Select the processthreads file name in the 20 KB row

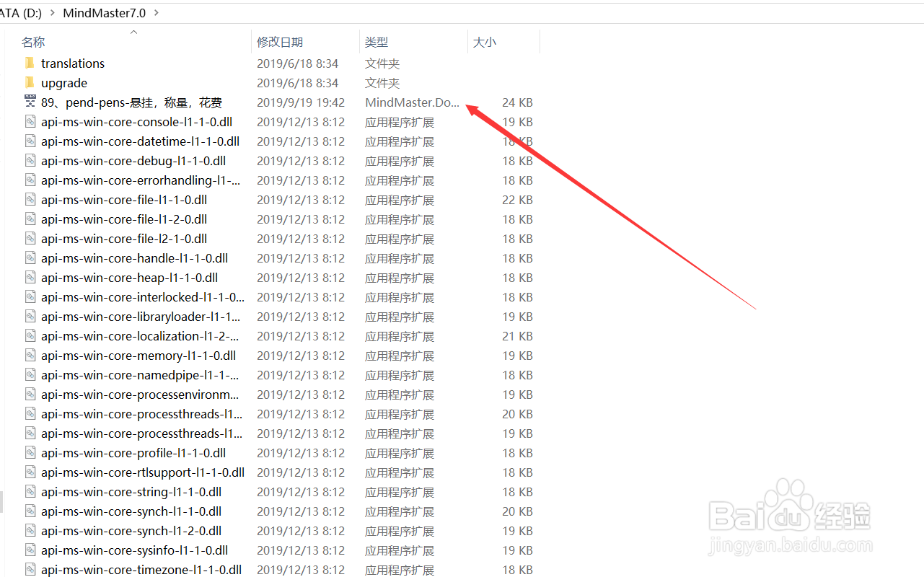tap(142, 414)
